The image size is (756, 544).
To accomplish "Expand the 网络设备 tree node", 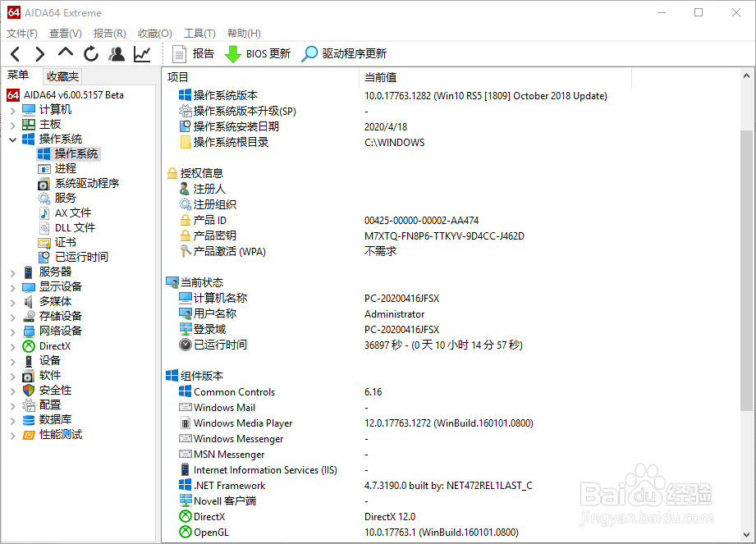I will coord(12,332).
